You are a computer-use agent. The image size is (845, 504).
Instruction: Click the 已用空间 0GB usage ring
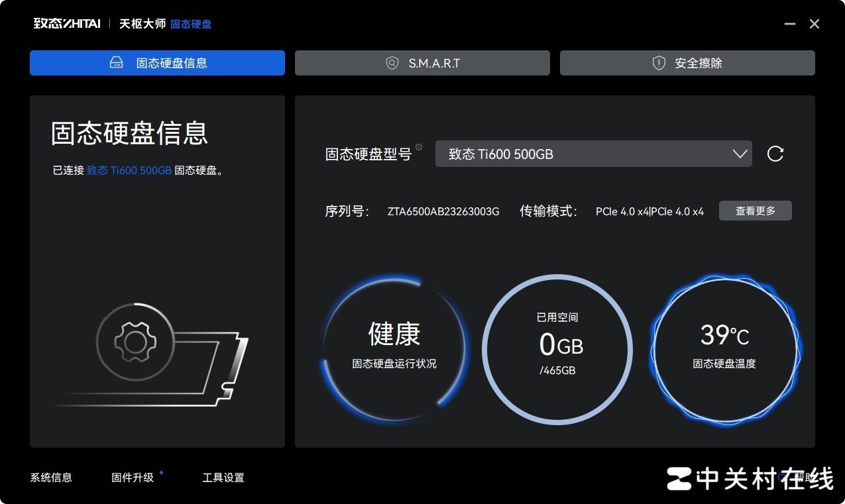557,349
